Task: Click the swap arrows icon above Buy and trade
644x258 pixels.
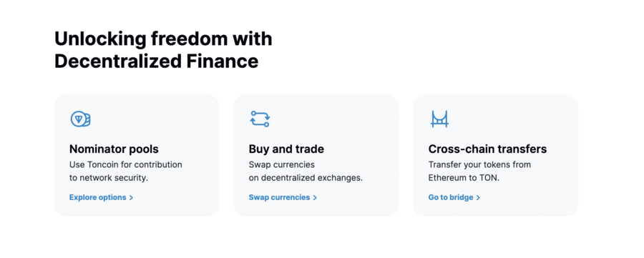Action: click(x=260, y=119)
